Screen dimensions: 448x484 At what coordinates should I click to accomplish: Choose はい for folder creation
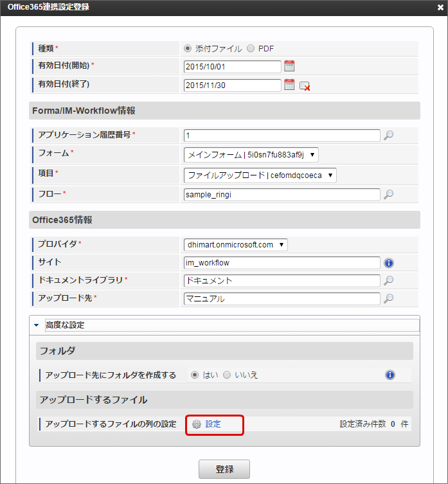[195, 375]
